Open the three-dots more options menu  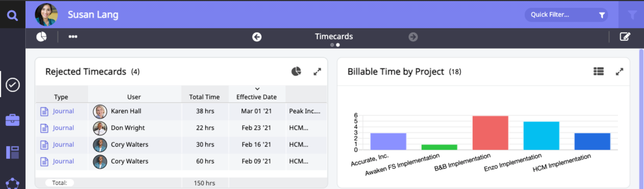(73, 37)
